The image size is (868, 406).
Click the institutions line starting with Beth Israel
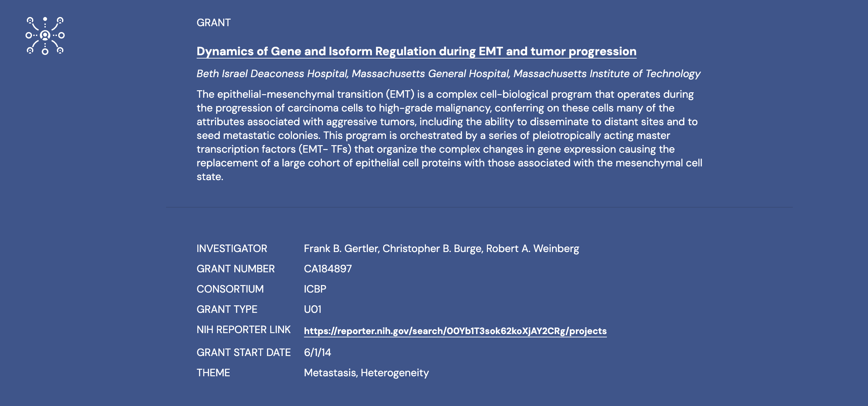[448, 74]
